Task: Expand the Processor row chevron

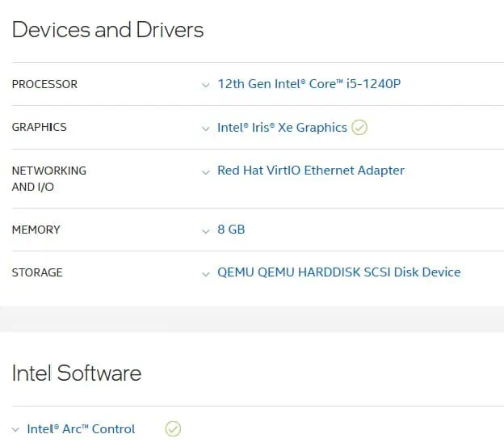Action: pyautogui.click(x=206, y=85)
